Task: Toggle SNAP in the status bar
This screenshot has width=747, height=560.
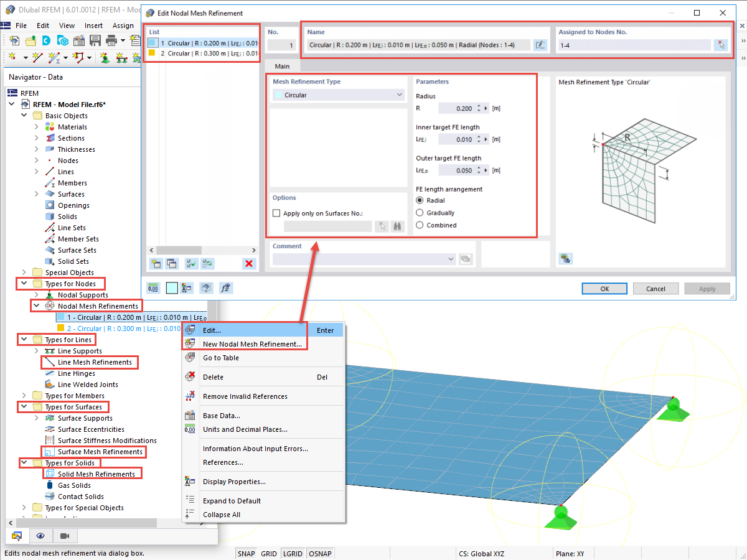Action: pos(247,553)
